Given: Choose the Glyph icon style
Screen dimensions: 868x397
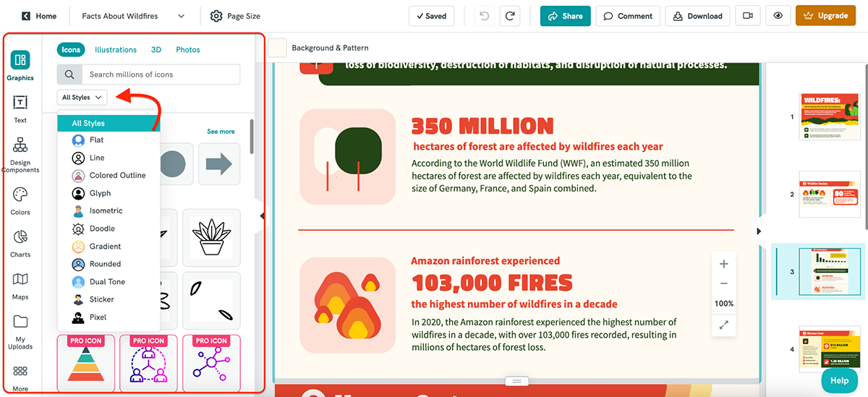Looking at the screenshot, I should (x=109, y=193).
